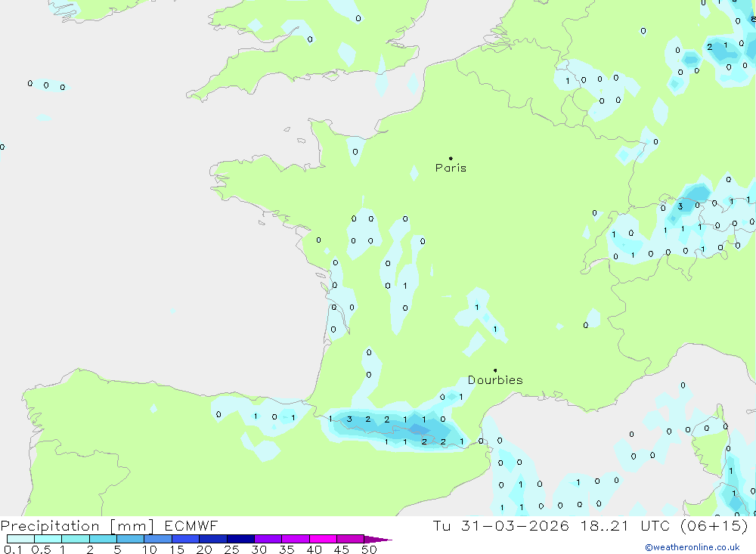Click the black dot marking Paris
Screen dimensions: 756x554
pos(451,158)
